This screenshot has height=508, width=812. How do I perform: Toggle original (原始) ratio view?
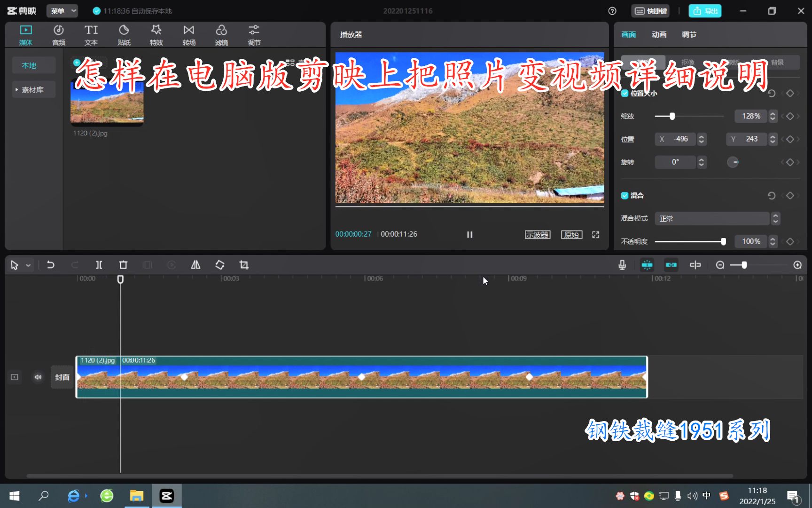tap(571, 235)
